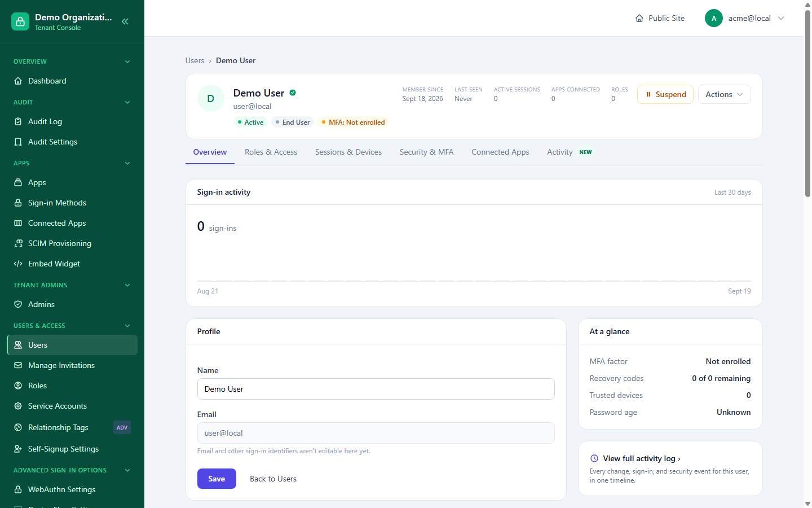Click the Relationship Tags icon
The width and height of the screenshot is (812, 508).
click(18, 427)
